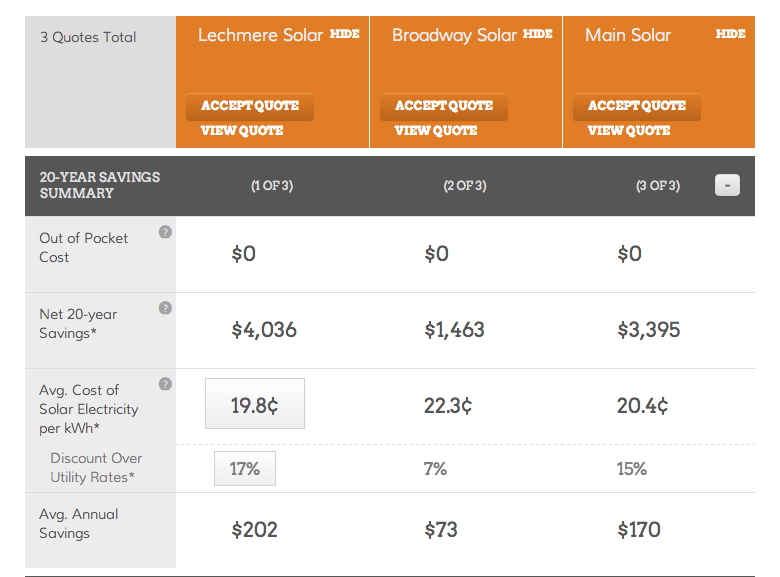Click the $73 annual savings value
Image resolution: width=780 pixels, height=577 pixels.
(441, 530)
